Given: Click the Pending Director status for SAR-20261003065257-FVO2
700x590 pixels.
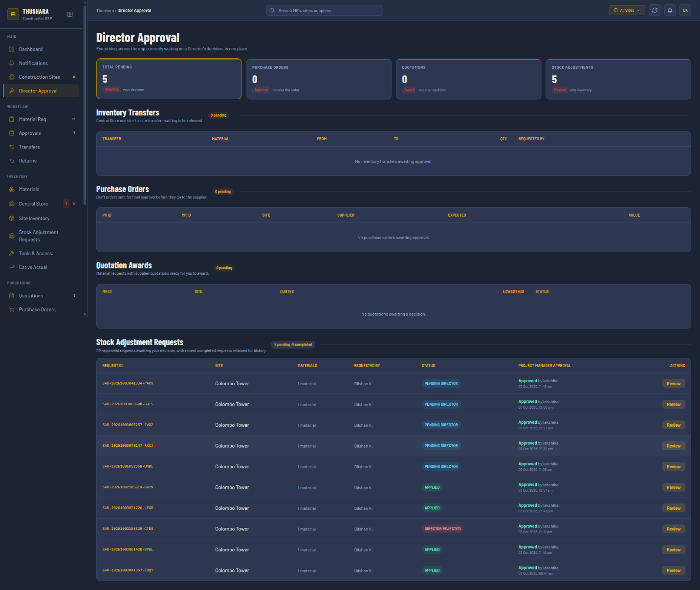Looking at the screenshot, I should coord(441,425).
